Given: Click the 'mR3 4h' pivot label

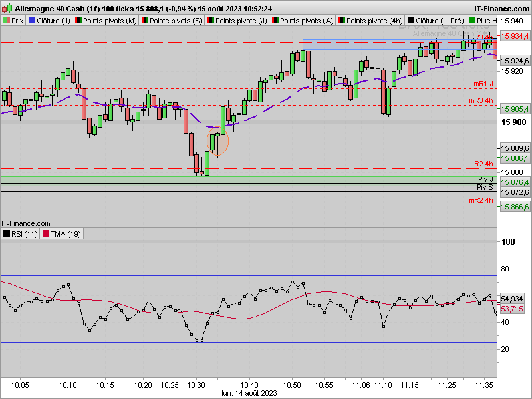Looking at the screenshot, I should pos(481,100).
